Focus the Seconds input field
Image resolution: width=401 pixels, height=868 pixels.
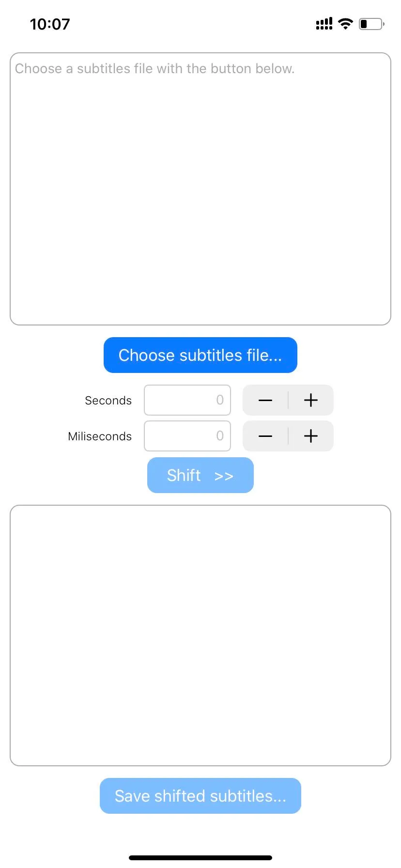click(187, 400)
